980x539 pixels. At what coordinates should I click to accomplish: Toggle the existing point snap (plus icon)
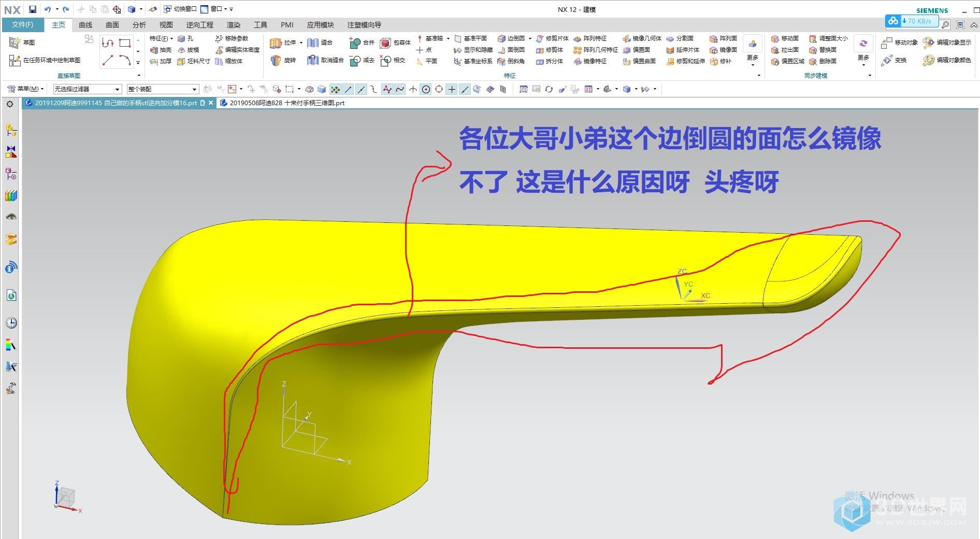click(452, 89)
